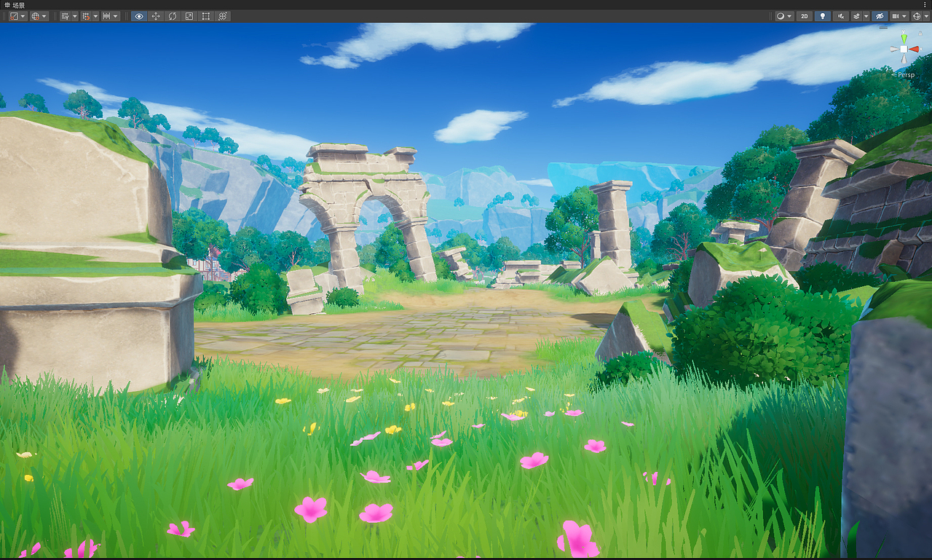Toggle the orientation gizmo rotation lock

tap(920, 33)
